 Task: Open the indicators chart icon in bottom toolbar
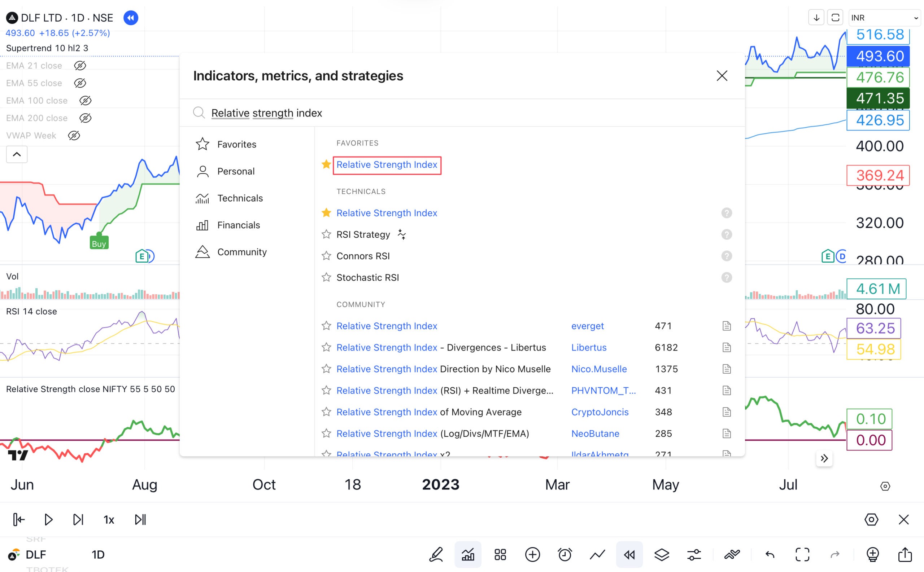point(468,555)
